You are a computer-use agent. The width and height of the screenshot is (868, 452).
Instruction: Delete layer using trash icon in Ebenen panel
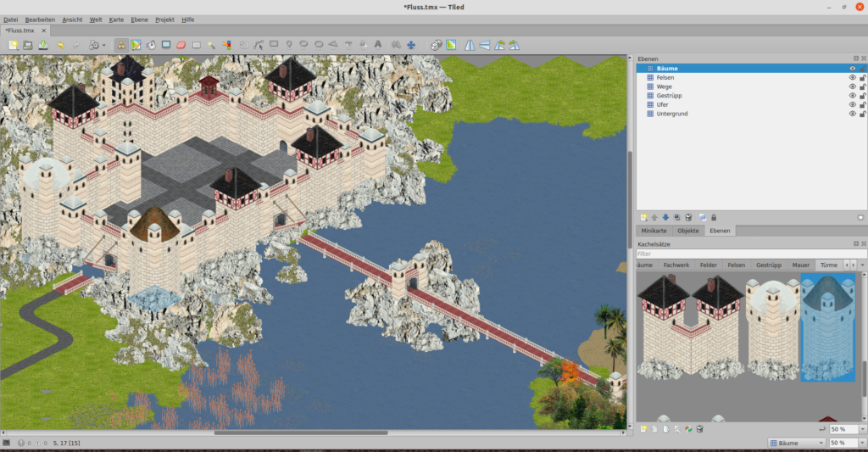(x=688, y=218)
